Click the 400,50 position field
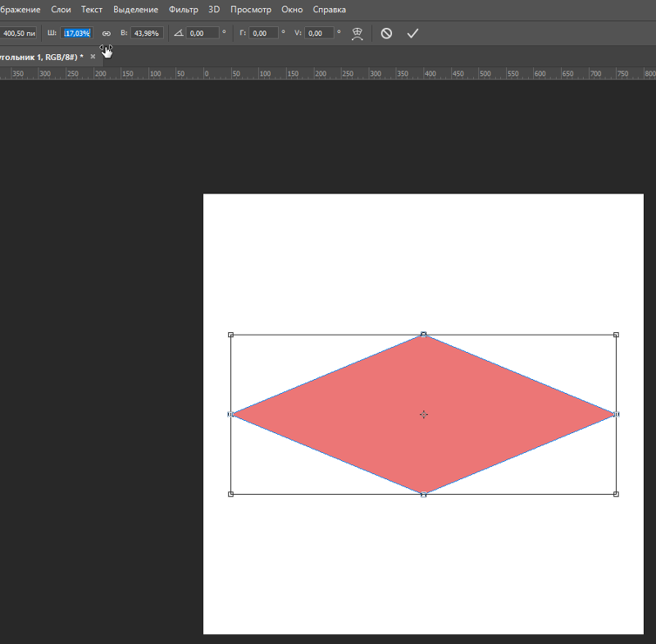Image resolution: width=656 pixels, height=644 pixels. (x=18, y=33)
